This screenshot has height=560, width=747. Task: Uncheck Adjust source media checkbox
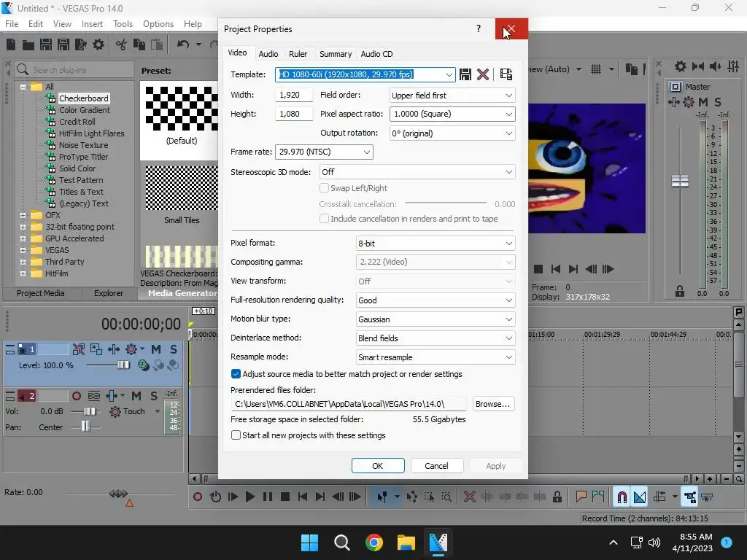236,374
